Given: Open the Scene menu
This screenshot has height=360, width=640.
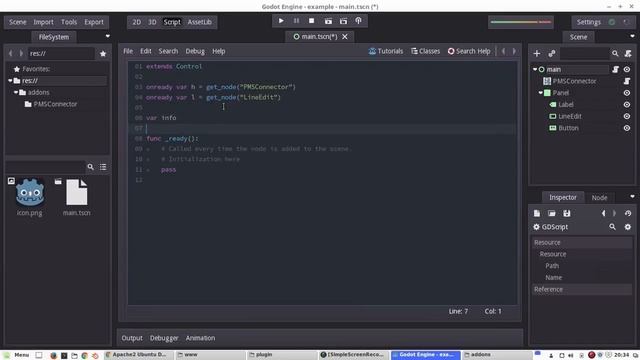Looking at the screenshot, I should tap(18, 22).
